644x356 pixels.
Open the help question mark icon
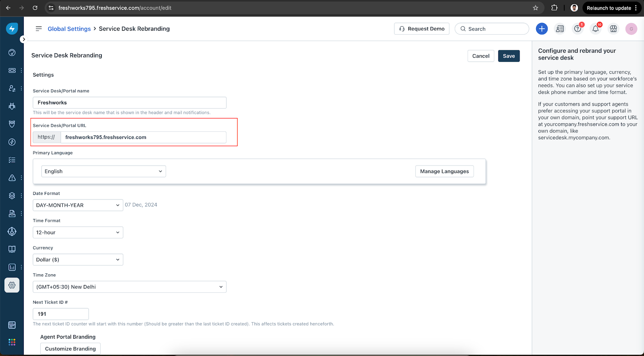click(x=578, y=29)
